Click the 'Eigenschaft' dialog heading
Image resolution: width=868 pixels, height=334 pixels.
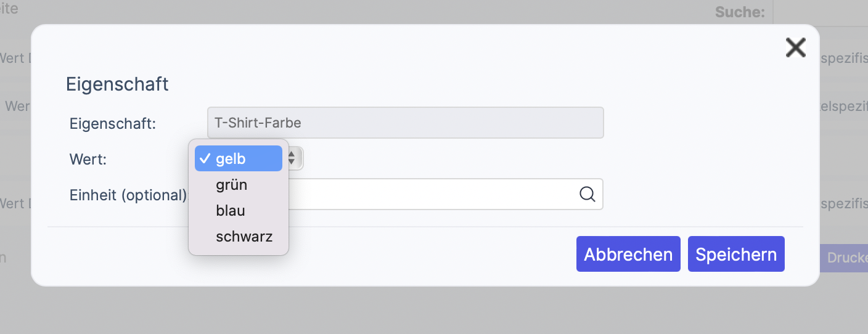click(117, 84)
